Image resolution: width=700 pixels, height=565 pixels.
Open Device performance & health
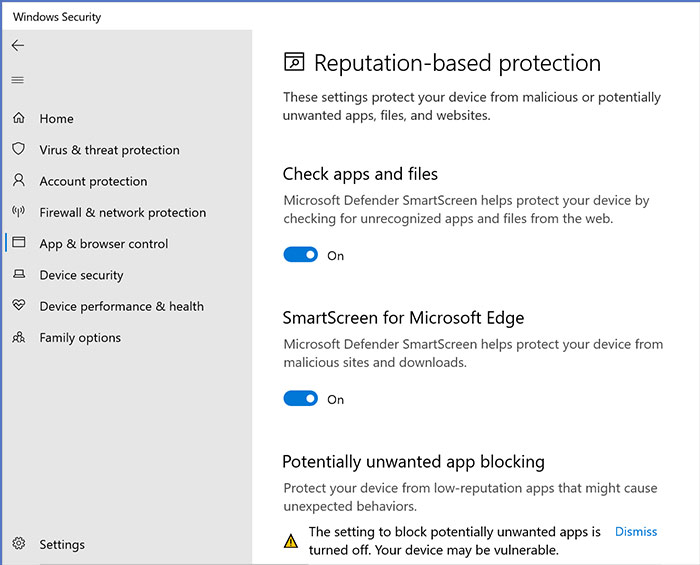(x=121, y=306)
